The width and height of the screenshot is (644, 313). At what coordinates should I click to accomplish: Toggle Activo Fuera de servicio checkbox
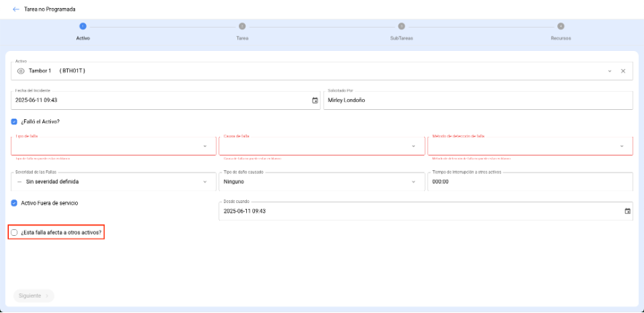point(15,203)
